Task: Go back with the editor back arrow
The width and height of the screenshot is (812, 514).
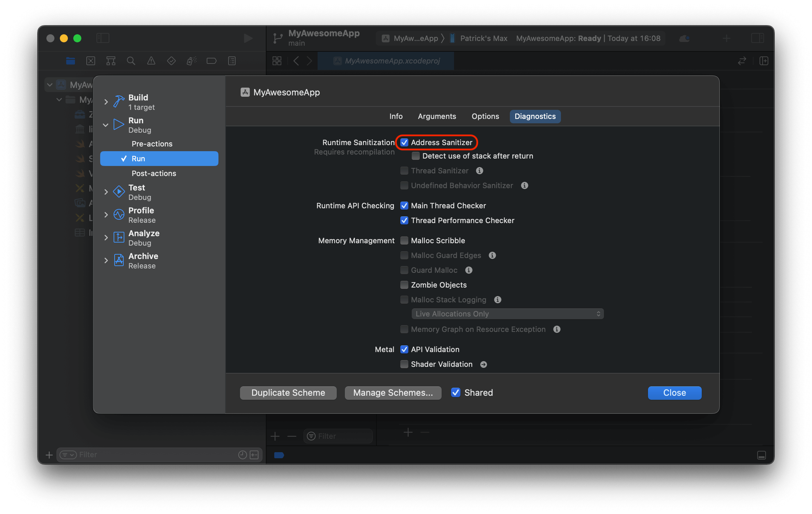Action: [x=296, y=61]
